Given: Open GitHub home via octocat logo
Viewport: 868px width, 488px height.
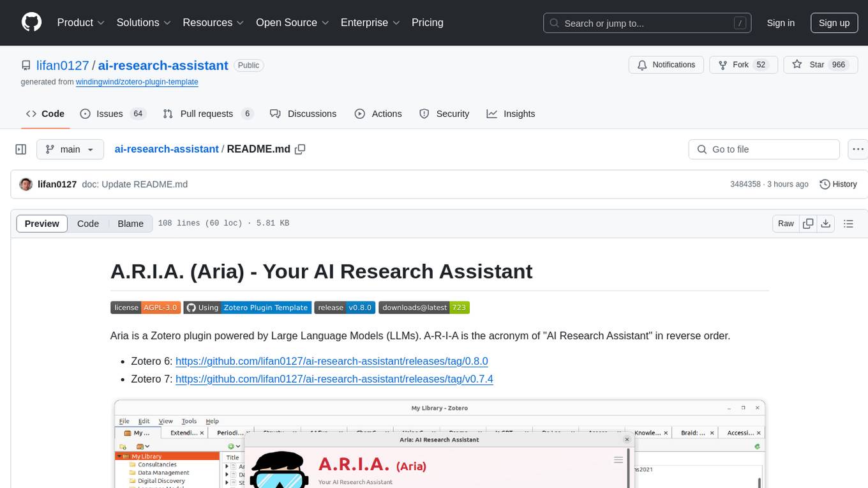Looking at the screenshot, I should coord(31,22).
